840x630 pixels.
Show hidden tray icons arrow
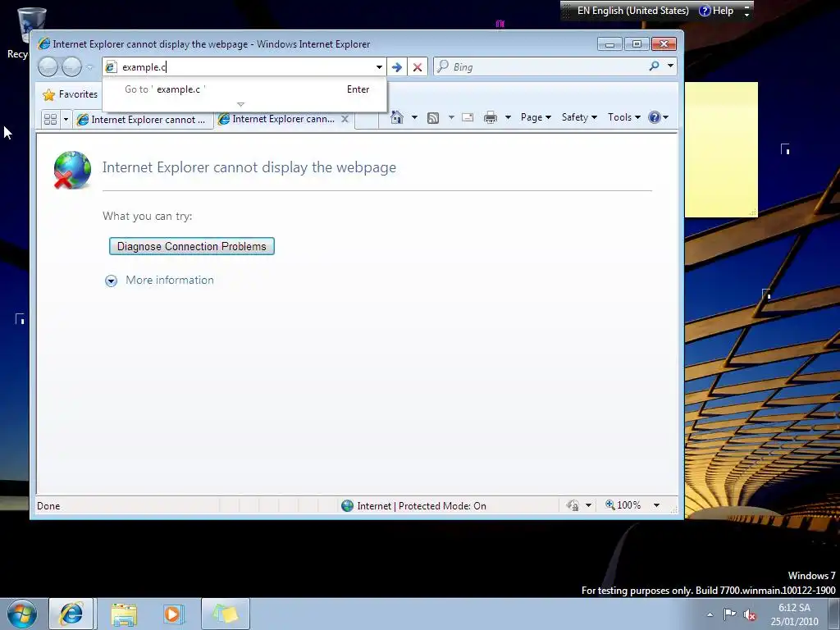click(710, 614)
